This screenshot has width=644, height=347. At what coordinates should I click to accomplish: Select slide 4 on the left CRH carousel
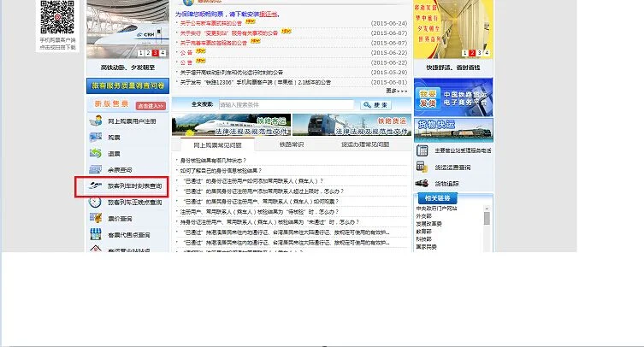tap(163, 53)
